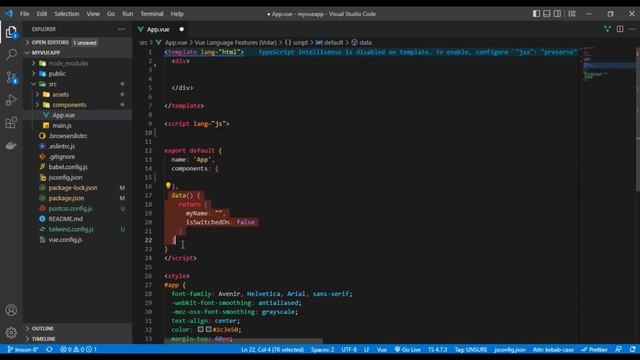Open the View menu
Viewport: 640px width, 360px height.
click(x=93, y=13)
